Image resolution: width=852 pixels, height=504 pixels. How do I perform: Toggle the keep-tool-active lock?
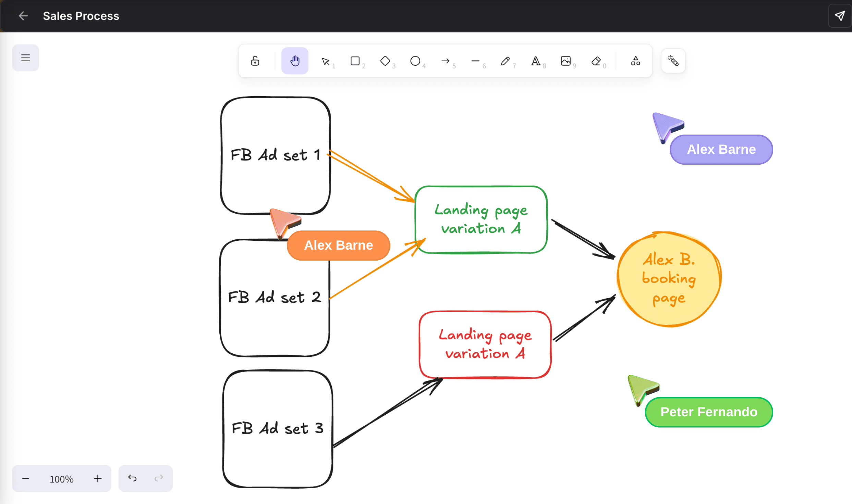click(255, 61)
